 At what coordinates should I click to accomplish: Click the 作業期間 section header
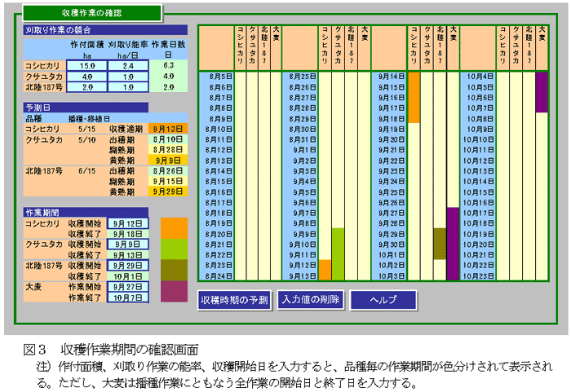click(x=86, y=212)
